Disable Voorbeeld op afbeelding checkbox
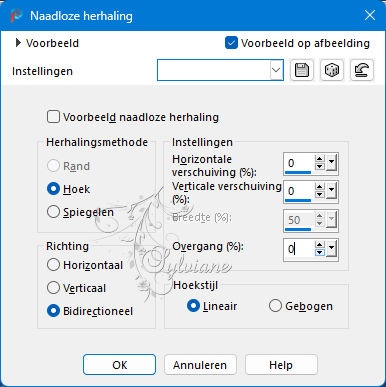This screenshot has width=386, height=387. (x=231, y=43)
